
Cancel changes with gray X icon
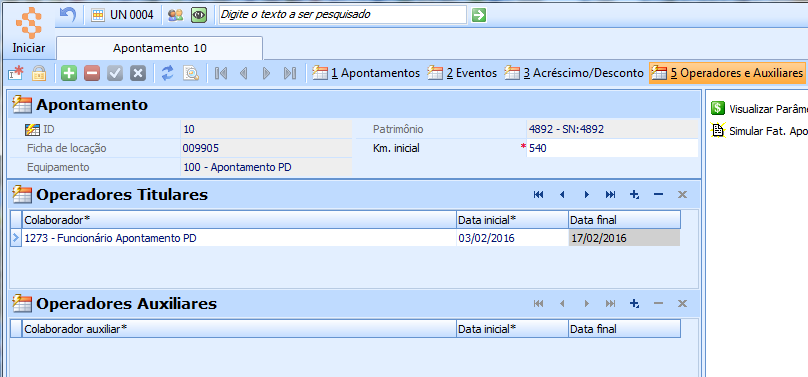point(138,73)
